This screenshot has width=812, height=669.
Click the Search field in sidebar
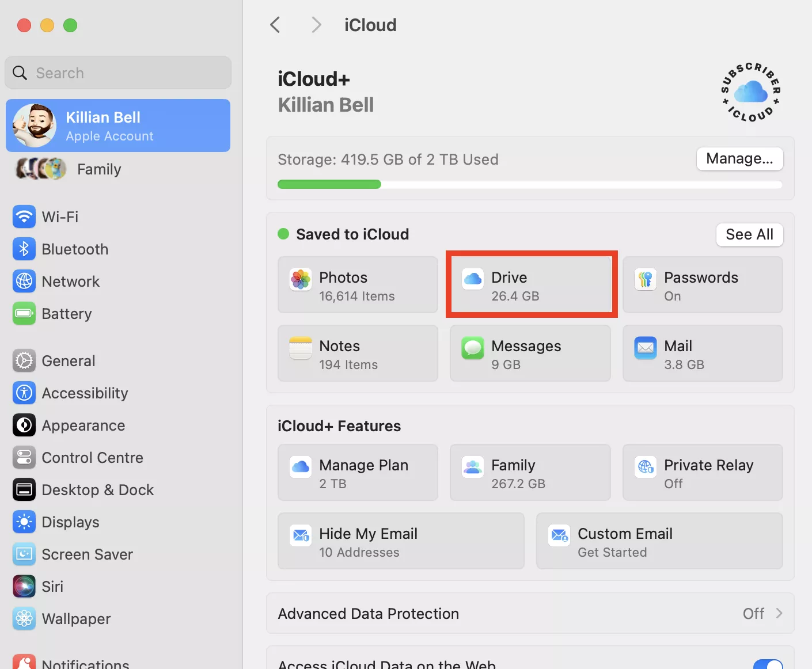point(118,73)
